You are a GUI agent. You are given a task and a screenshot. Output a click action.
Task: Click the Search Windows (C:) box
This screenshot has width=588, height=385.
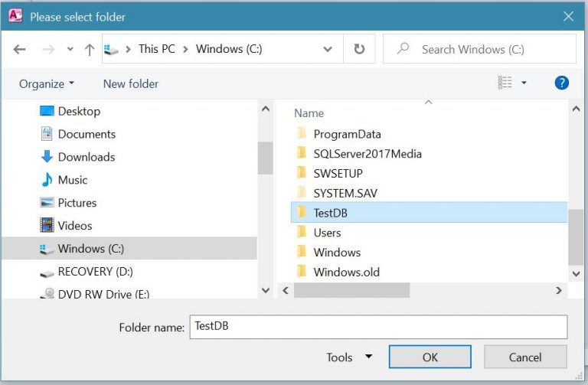[479, 49]
